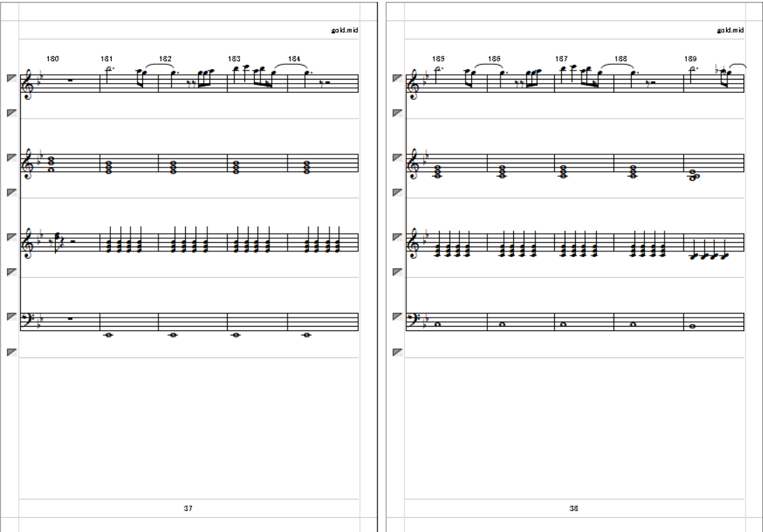763x532 pixels.
Task: Click page number 37 in footer
Action: click(x=188, y=508)
